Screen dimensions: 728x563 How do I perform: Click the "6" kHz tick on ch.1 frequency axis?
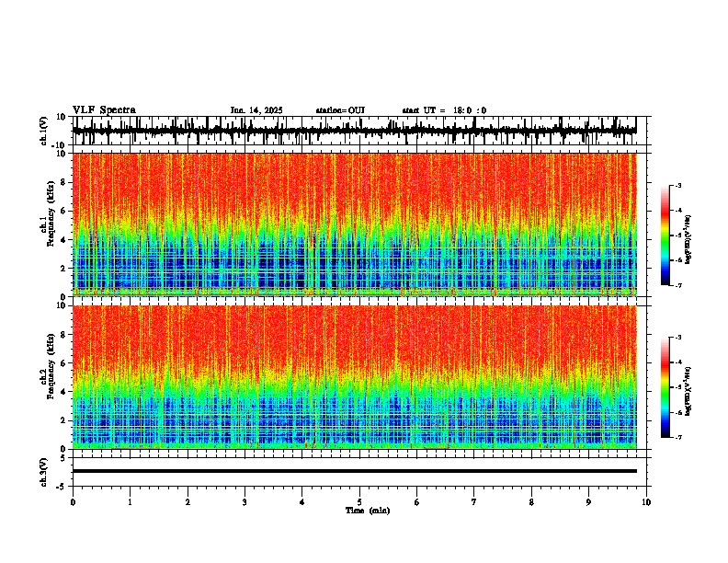pyautogui.click(x=63, y=211)
